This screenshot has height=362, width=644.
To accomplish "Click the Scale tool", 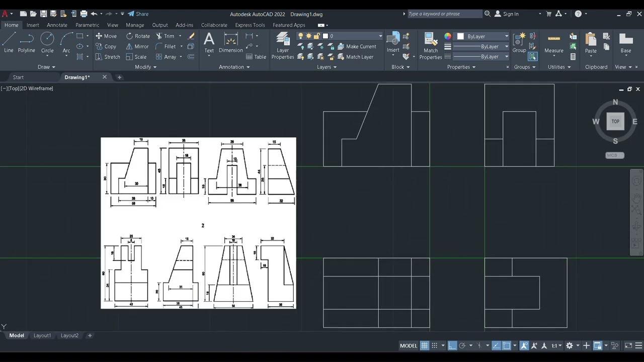I will coord(136,57).
